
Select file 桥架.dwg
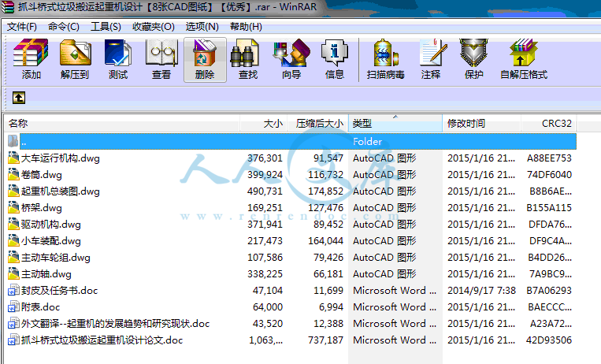(x=42, y=207)
